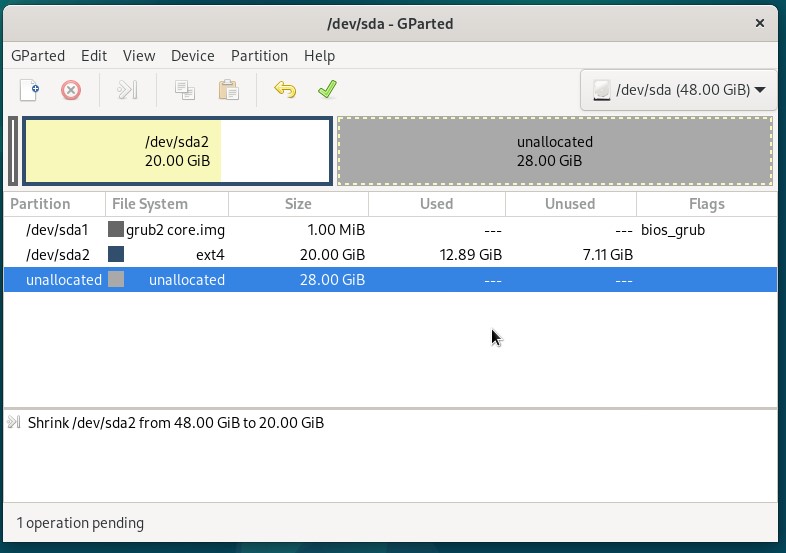Select the unallocated 28.00 GiB graphic block
786x553 pixels.
pos(555,151)
